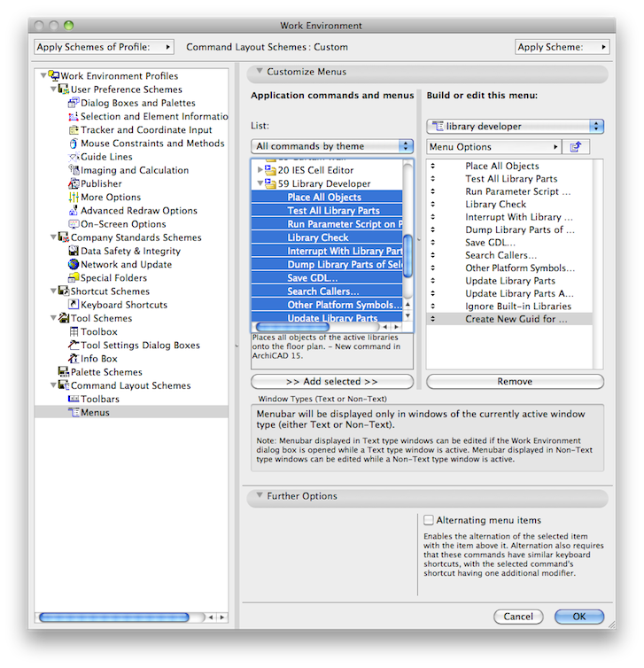Select Place All Objects in command list
644x668 pixels.
(327, 197)
